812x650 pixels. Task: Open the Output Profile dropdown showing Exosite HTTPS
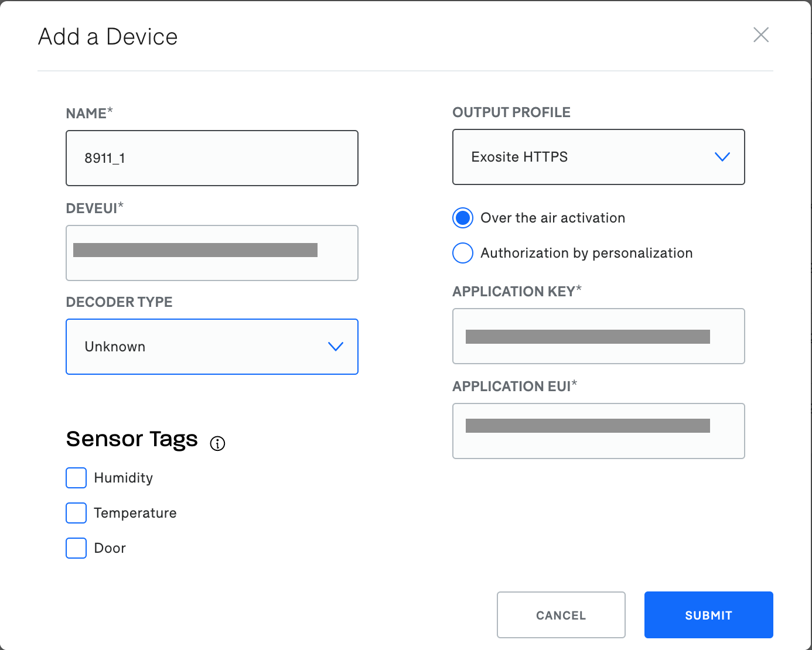click(x=599, y=157)
